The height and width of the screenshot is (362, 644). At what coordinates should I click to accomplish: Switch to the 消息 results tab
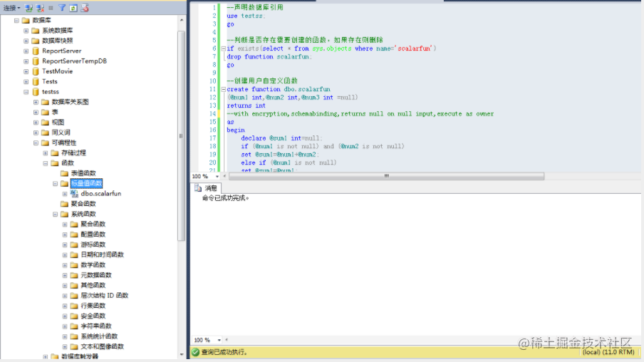point(206,188)
